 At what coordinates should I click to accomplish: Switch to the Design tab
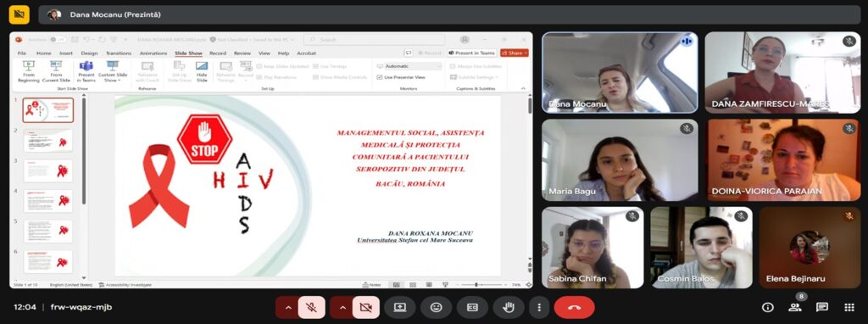pyautogui.click(x=89, y=53)
